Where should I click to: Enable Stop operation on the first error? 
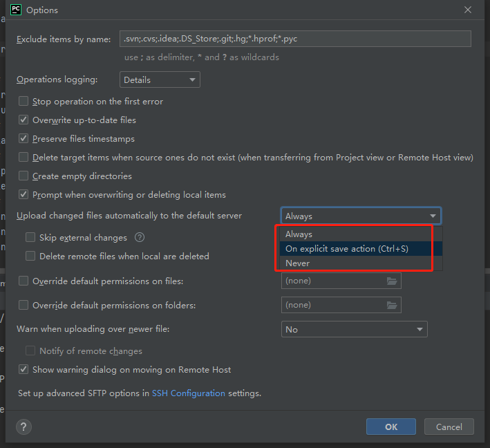pos(23,102)
